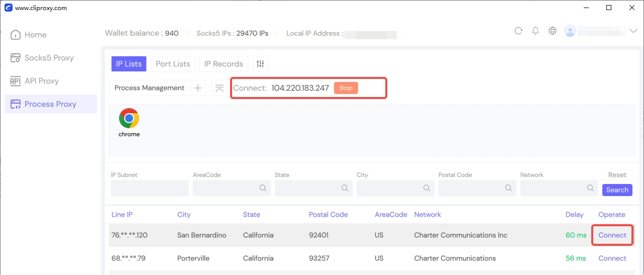Connect to the San Bernardino IP
The height and width of the screenshot is (275, 644).
click(x=612, y=235)
